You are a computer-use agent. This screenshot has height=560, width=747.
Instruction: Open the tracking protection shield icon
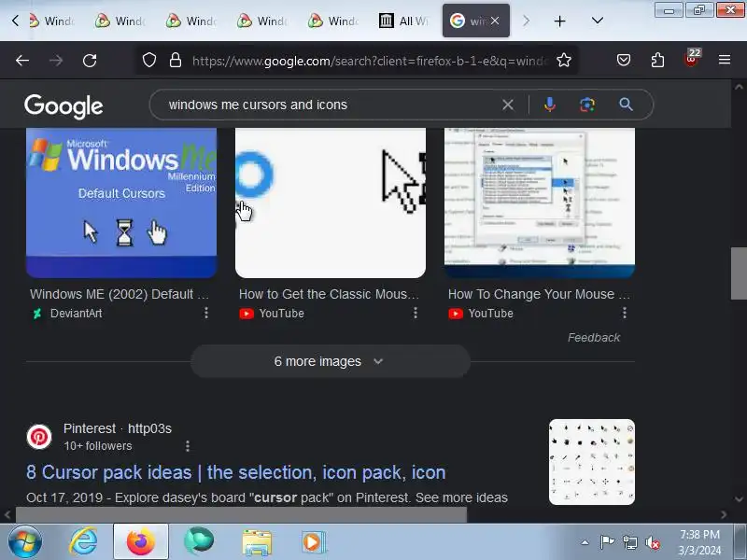pyautogui.click(x=149, y=60)
